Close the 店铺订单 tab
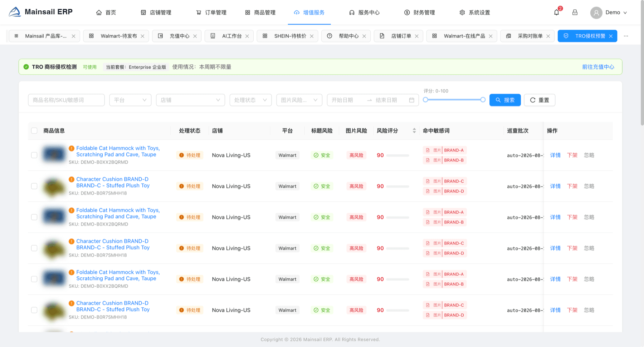 click(417, 36)
